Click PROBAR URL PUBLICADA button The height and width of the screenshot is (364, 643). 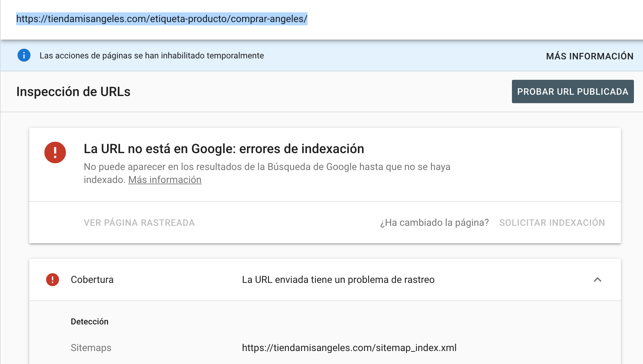coord(573,91)
